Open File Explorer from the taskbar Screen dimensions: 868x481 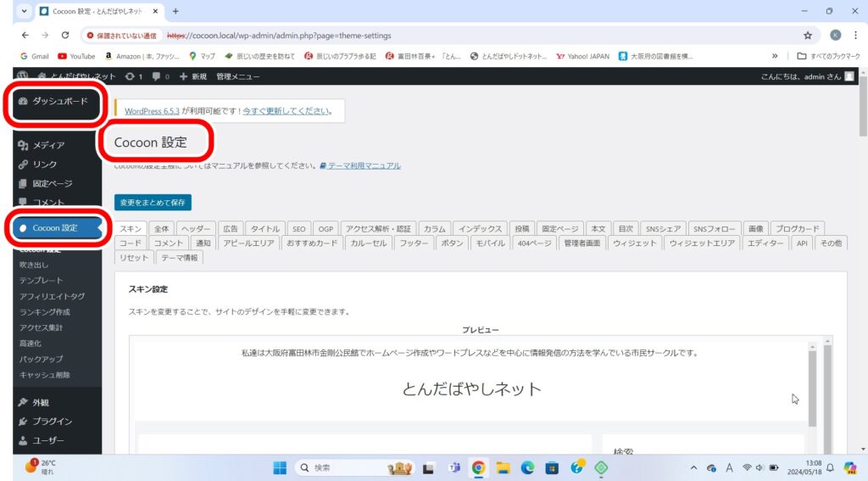click(502, 467)
